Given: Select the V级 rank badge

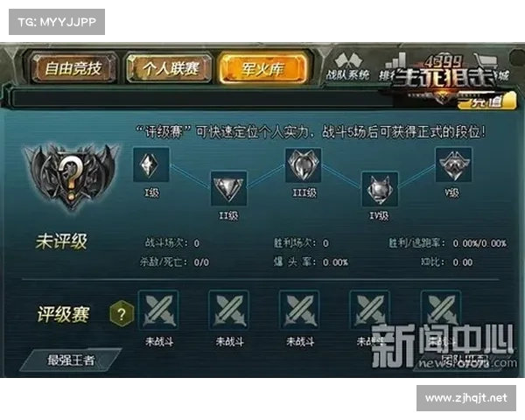Looking at the screenshot, I should coord(453,164).
